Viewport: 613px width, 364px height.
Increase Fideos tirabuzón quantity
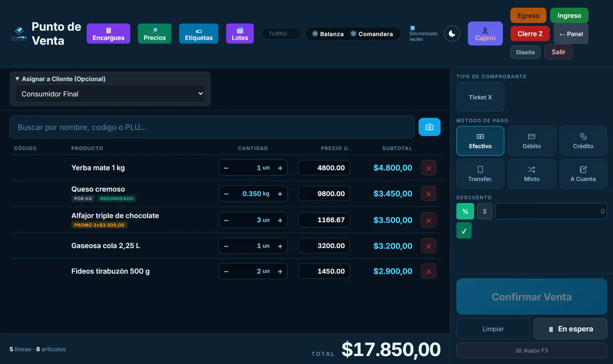click(280, 272)
